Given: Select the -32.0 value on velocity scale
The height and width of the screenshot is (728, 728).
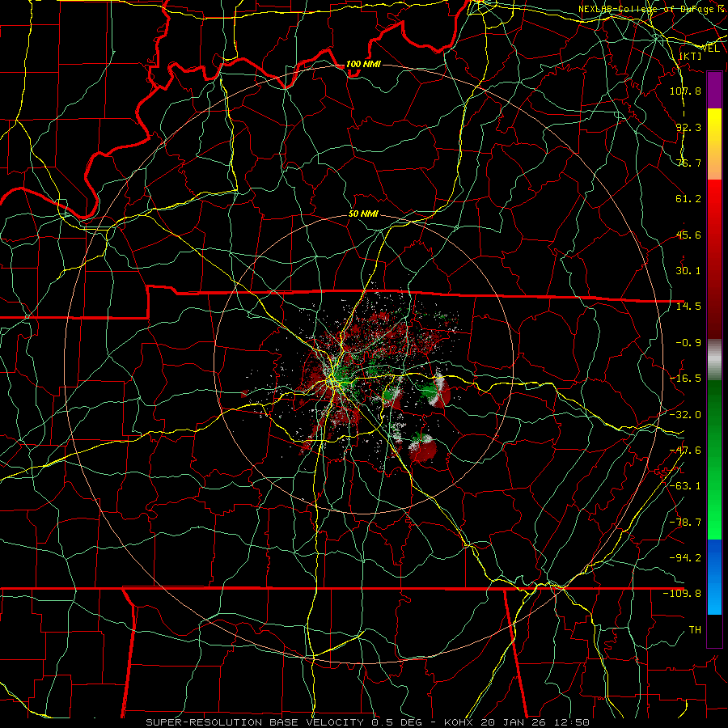Looking at the screenshot, I should [685, 415].
